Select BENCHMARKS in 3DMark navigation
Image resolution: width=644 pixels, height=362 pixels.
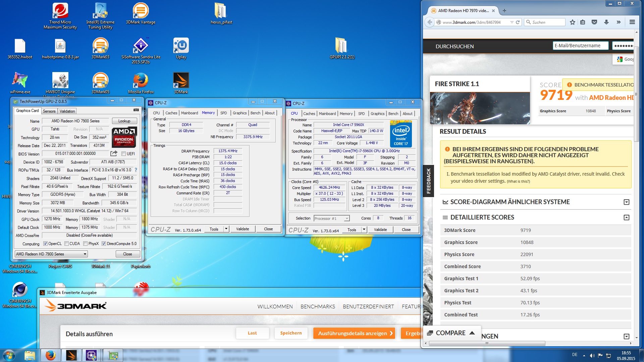coord(318,306)
